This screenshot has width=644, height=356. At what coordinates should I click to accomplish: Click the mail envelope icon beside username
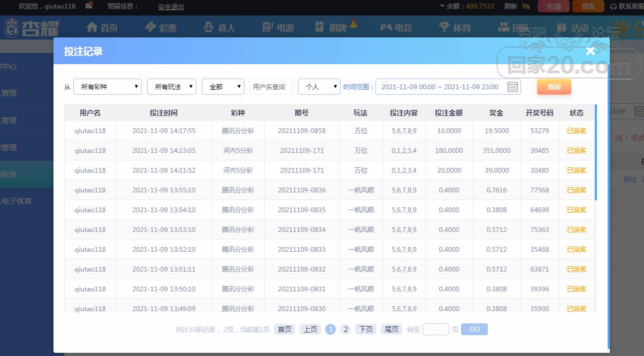point(89,6)
